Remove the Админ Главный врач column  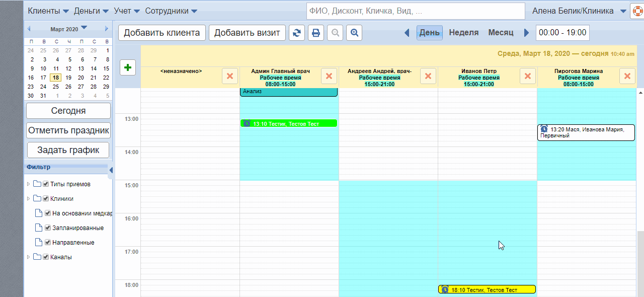[329, 76]
